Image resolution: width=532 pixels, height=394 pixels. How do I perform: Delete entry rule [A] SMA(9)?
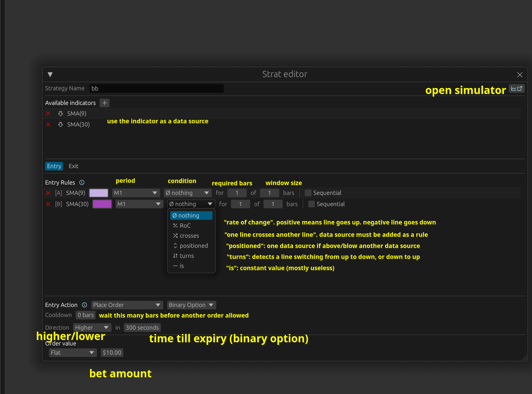coord(48,193)
